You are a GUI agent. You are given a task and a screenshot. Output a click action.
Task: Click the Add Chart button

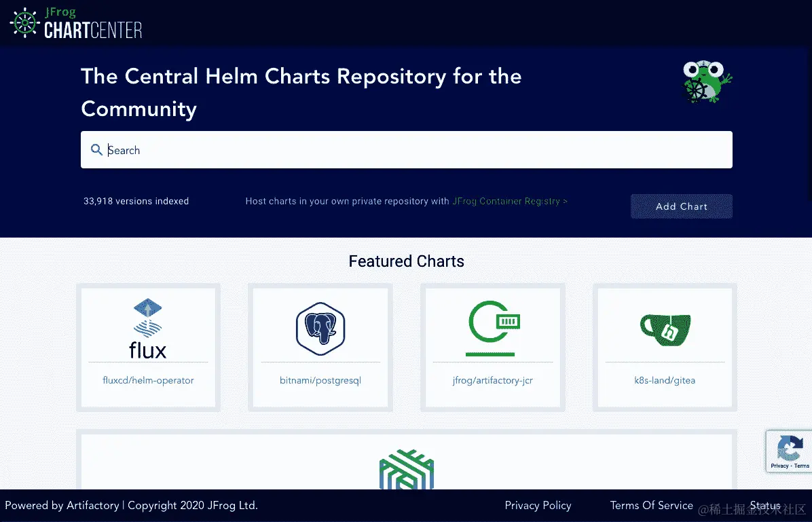(682, 206)
